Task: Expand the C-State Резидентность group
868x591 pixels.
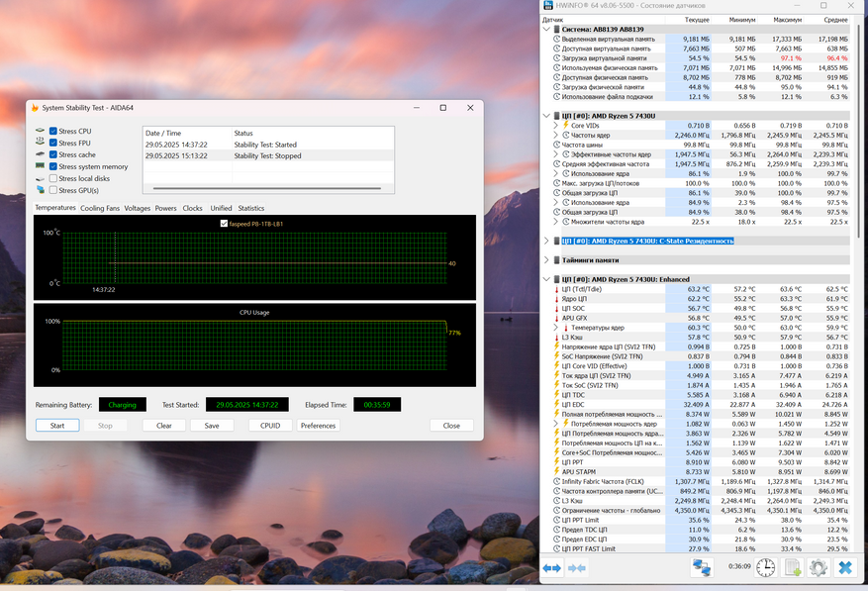Action: [x=546, y=241]
